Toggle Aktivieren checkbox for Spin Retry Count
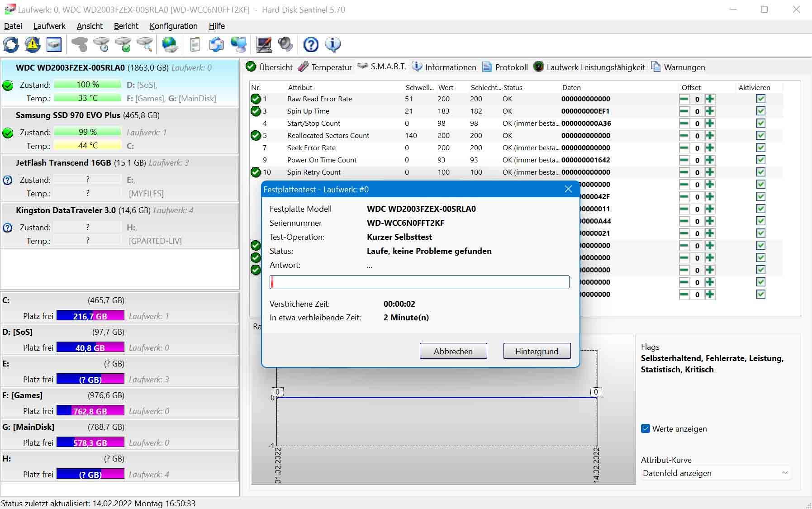812x509 pixels. coord(761,172)
